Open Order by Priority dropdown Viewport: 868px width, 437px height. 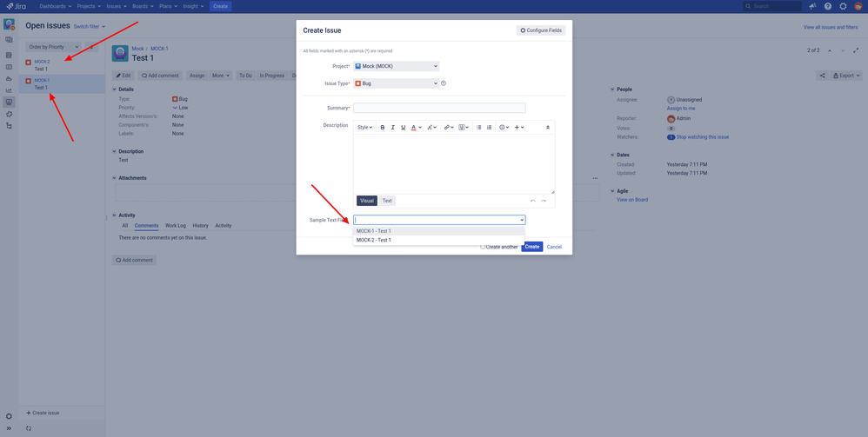[54, 47]
